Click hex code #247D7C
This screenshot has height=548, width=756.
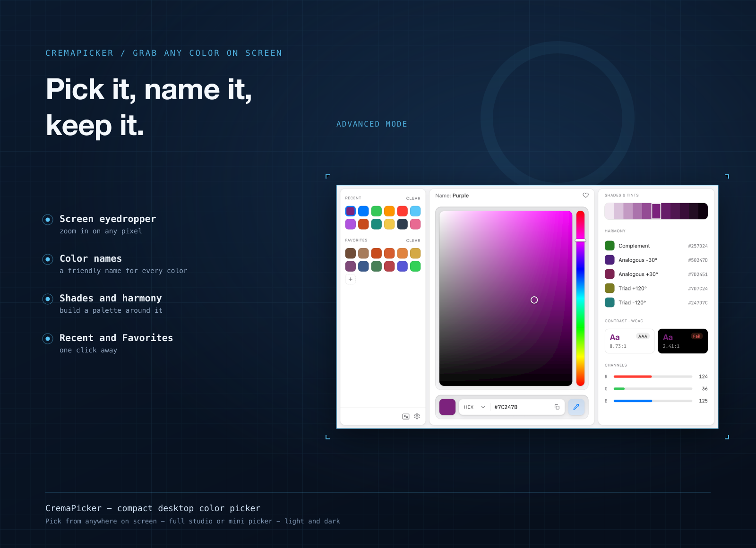pos(698,303)
